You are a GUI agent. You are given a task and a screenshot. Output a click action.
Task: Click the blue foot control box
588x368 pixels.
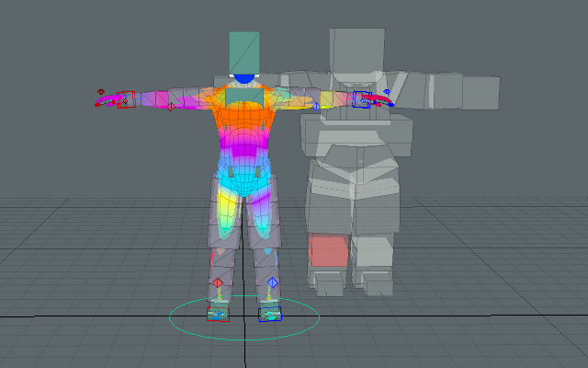coord(272,315)
